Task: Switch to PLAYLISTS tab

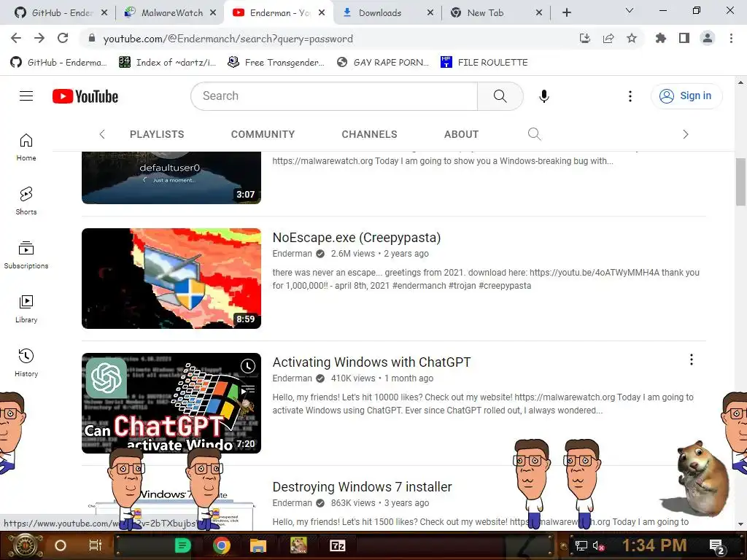Action: coord(157,134)
